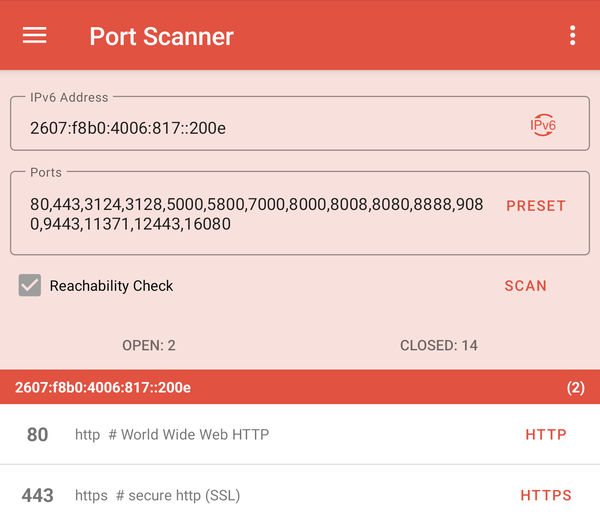
Task: Enable or disable the Reachability Check checkbox
Action: [30, 286]
